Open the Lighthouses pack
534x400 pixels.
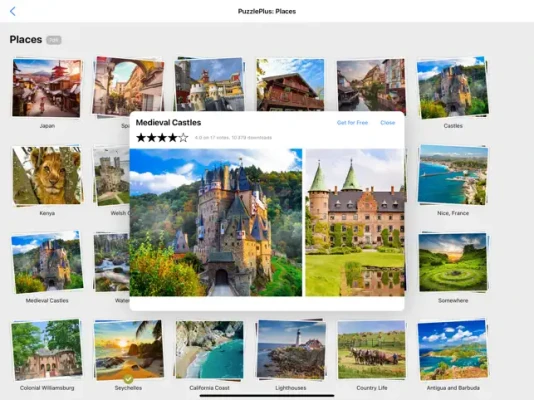point(290,350)
